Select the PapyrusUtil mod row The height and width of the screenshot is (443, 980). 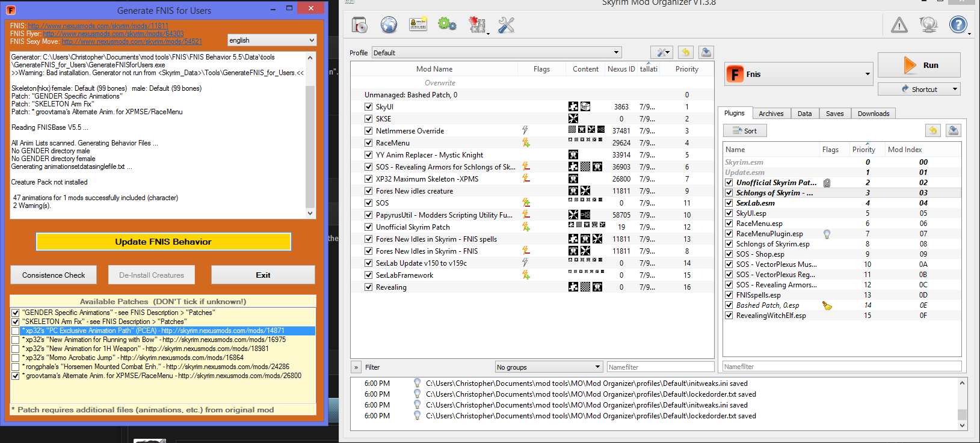point(532,215)
